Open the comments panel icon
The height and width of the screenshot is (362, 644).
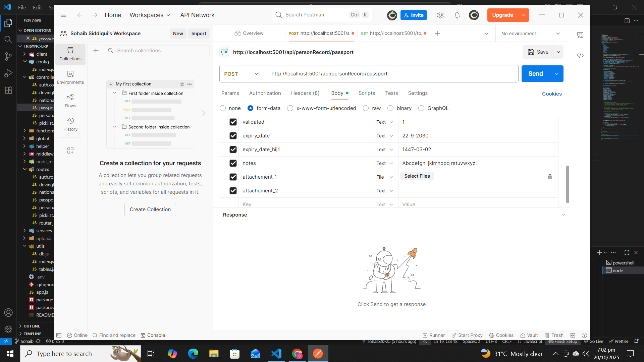pyautogui.click(x=580, y=35)
